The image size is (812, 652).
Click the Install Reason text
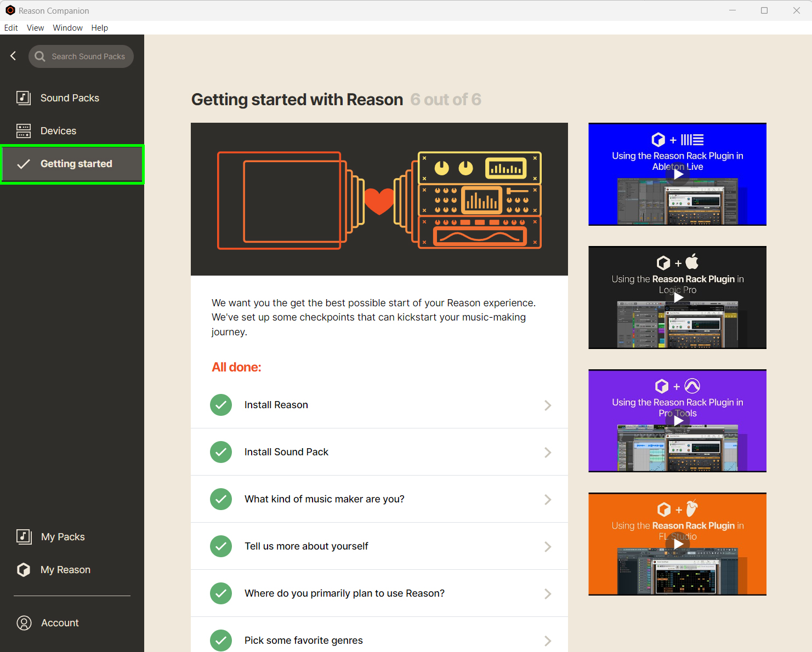click(276, 405)
